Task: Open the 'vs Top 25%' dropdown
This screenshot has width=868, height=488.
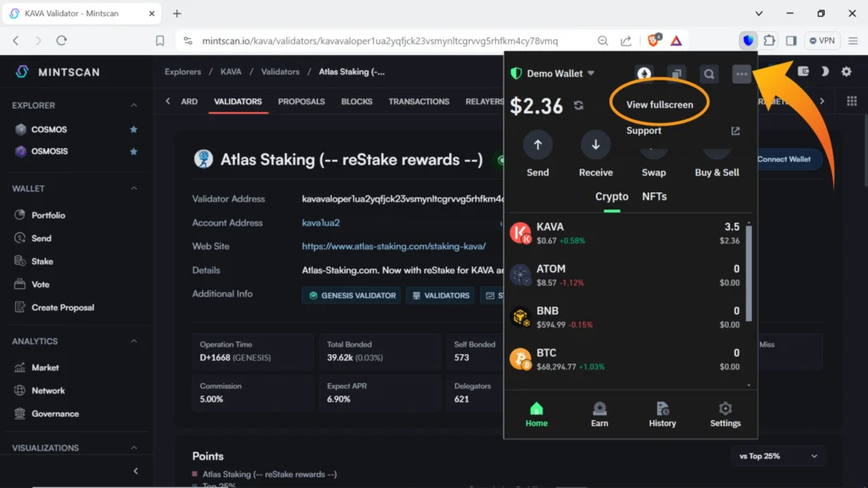Action: pos(778,456)
